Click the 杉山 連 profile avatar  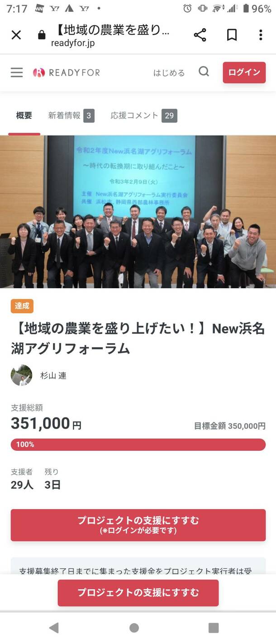tap(22, 375)
